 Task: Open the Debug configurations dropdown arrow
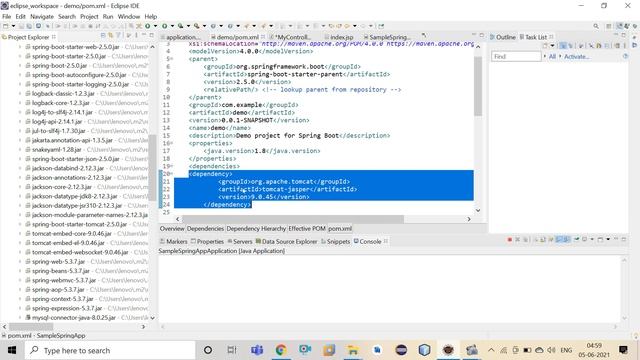[x=155, y=26]
